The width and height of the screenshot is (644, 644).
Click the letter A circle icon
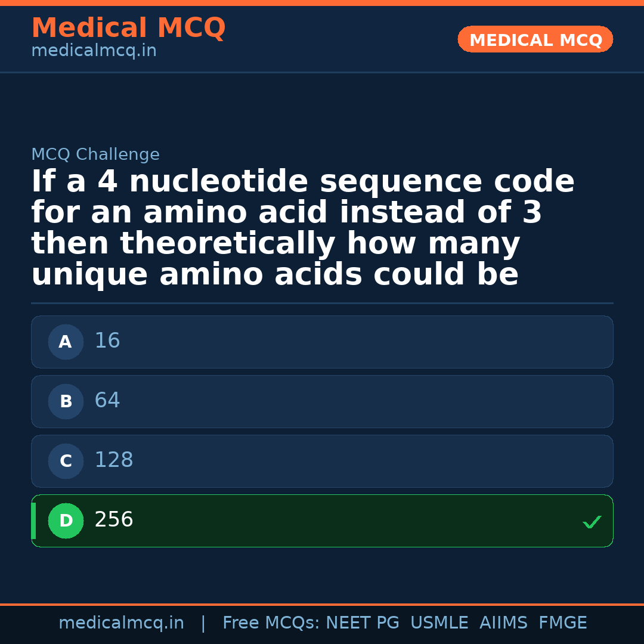66,342
